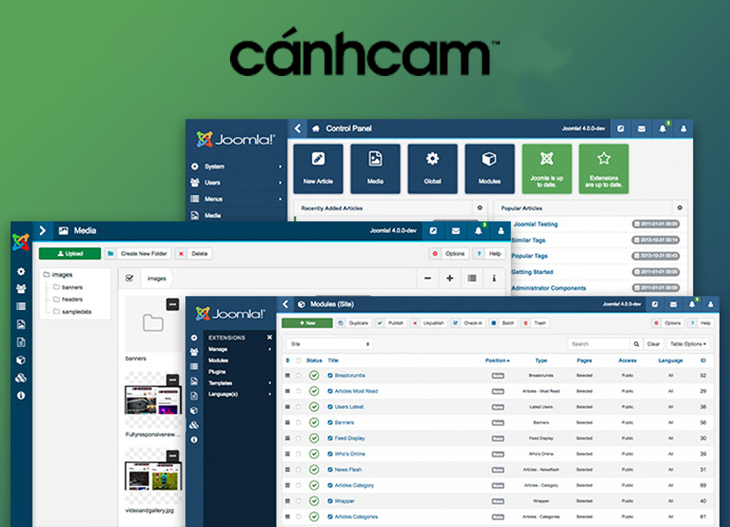Toggle select-all checkbox in Modules table header

[x=298, y=360]
